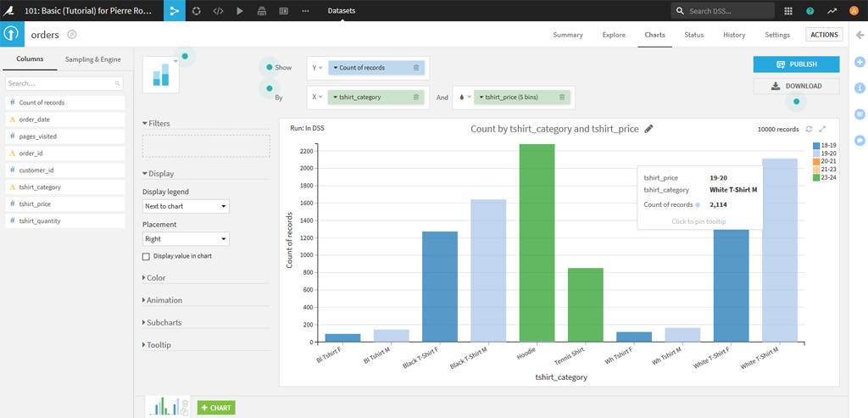Open the Datasets breadcrumb link
The width and height of the screenshot is (868, 418).
[x=342, y=10]
